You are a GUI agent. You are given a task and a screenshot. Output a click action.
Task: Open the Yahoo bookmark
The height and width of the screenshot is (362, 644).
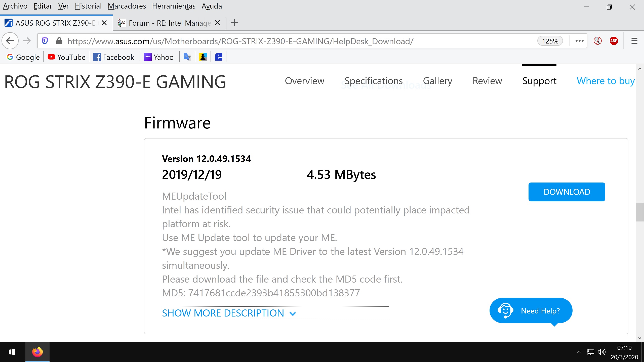point(159,57)
